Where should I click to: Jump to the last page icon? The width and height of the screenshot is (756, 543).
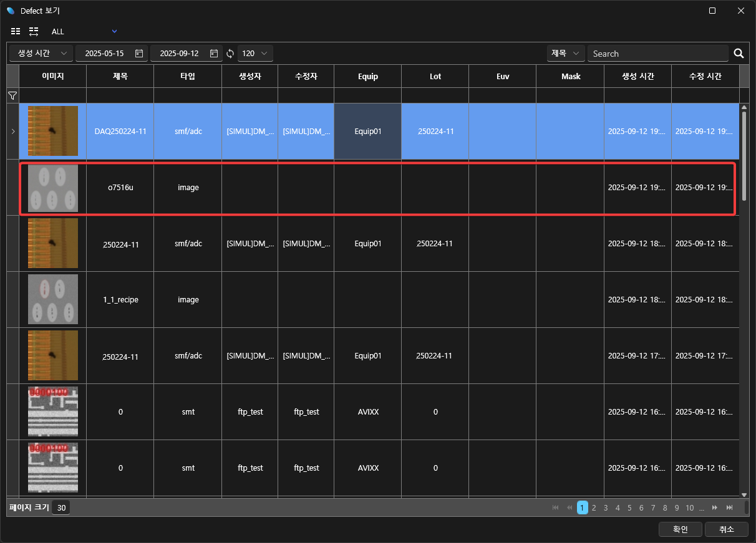click(729, 508)
